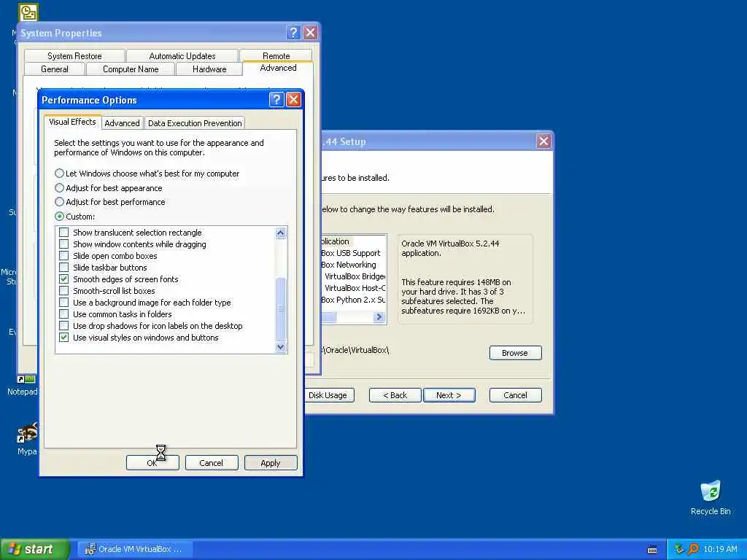The width and height of the screenshot is (747, 560).
Task: Click the 10:19 AM system clock
Action: [720, 549]
